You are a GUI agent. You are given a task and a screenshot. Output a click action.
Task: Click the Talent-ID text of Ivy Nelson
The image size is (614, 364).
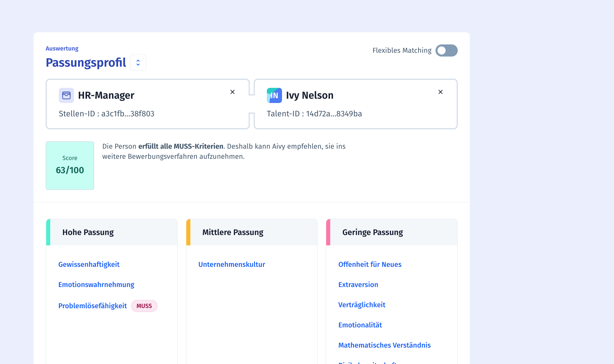[315, 114]
